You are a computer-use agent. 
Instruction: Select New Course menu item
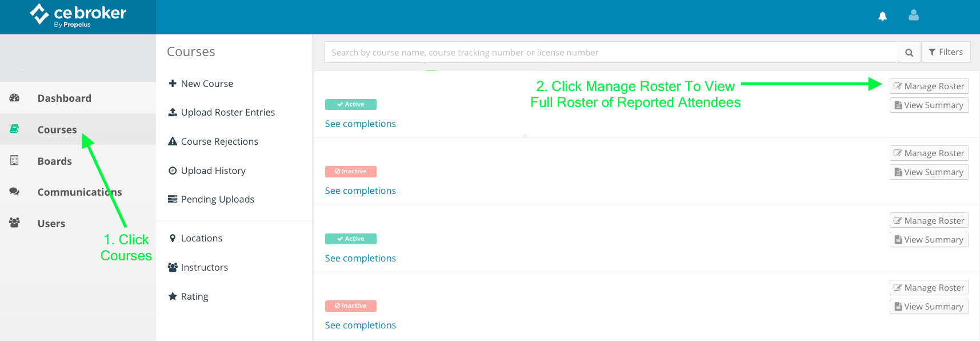207,84
